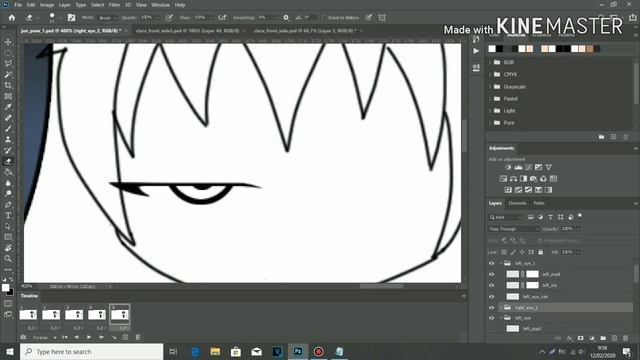This screenshot has height=360, width=640.
Task: Click the foreground color swatch
Action: coord(6,288)
